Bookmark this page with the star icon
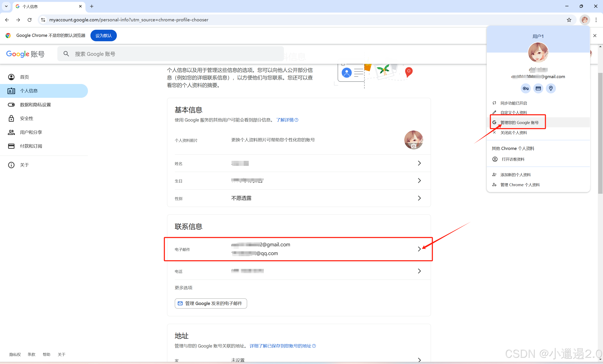This screenshot has width=603, height=364. (x=569, y=20)
